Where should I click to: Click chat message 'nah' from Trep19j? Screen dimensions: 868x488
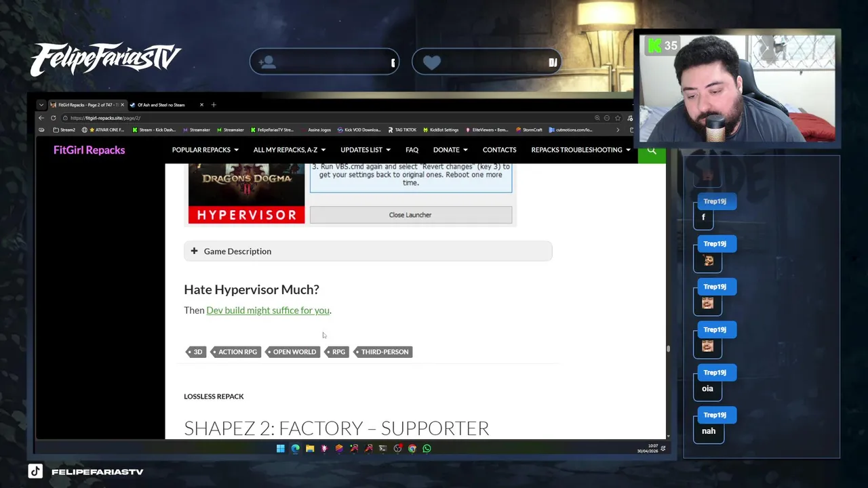pos(709,431)
